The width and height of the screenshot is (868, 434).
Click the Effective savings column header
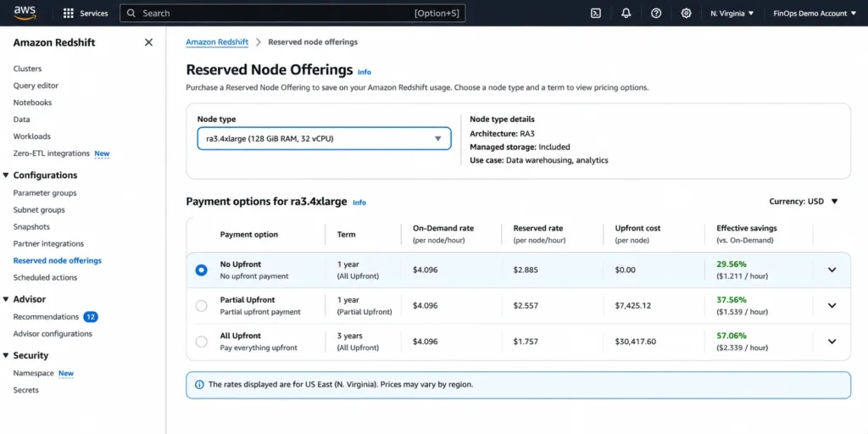(x=746, y=234)
